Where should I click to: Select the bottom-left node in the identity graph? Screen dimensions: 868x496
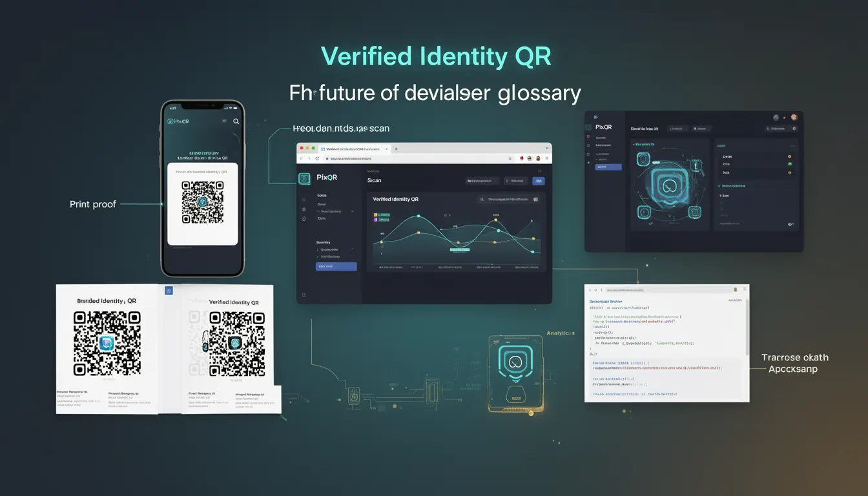pyautogui.click(x=643, y=212)
